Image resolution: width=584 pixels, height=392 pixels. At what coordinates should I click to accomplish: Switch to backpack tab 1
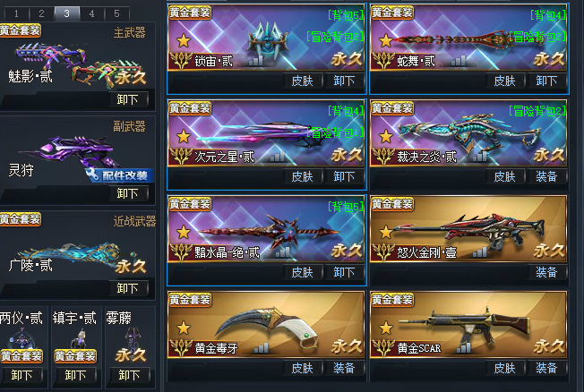[16, 13]
